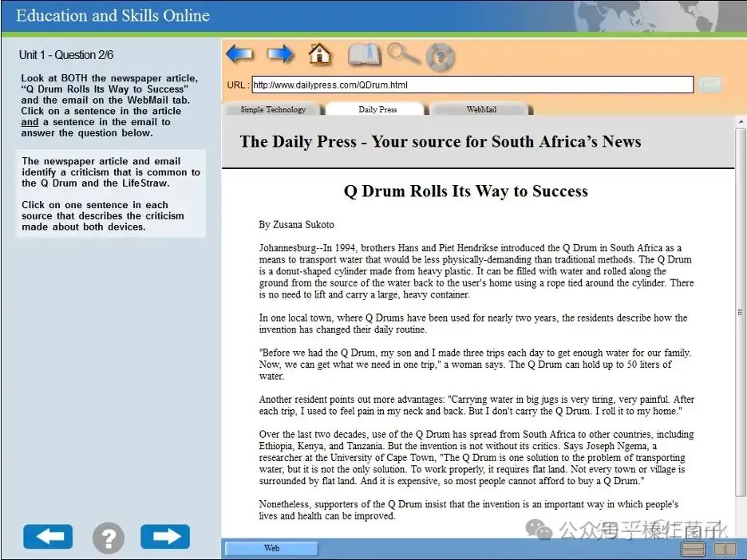The image size is (747, 560).
Task: Go to the browser home page icon
Action: pyautogui.click(x=320, y=53)
